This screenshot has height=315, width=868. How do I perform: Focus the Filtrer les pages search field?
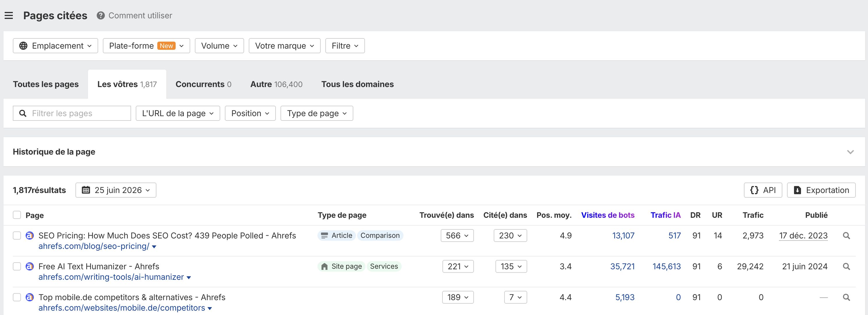72,113
